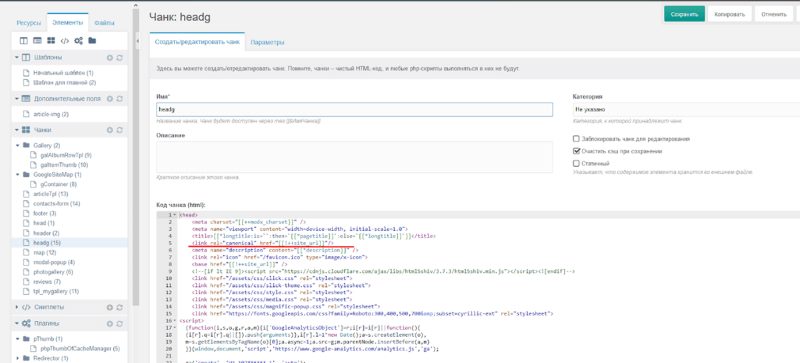Toggle Заблокировать чанк для редактирования checkbox
The width and height of the screenshot is (800, 363).
pyautogui.click(x=577, y=139)
